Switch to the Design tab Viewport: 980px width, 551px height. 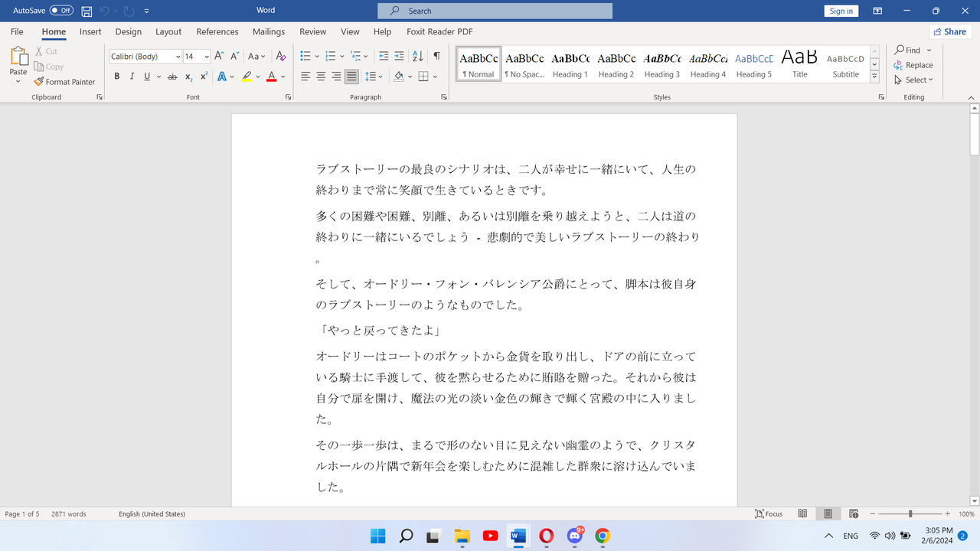[x=129, y=31]
